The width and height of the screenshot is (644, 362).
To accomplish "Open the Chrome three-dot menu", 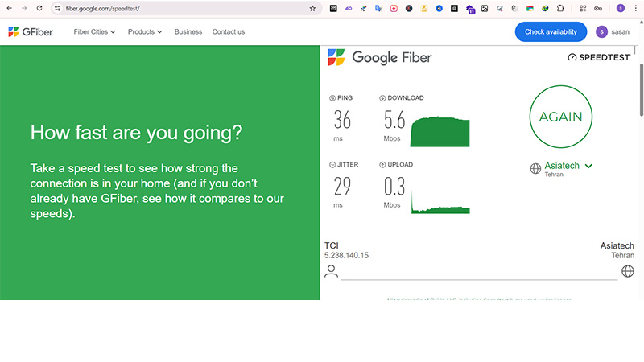I will click(635, 8).
